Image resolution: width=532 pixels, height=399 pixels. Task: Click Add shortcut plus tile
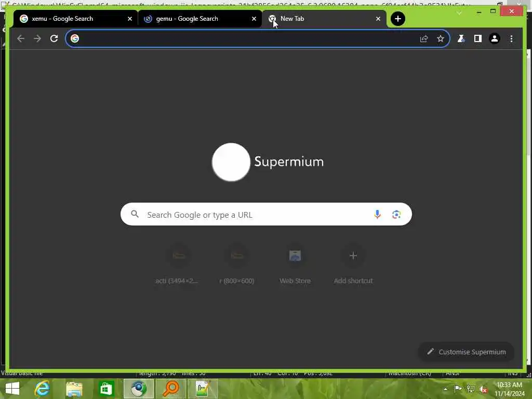point(353,263)
